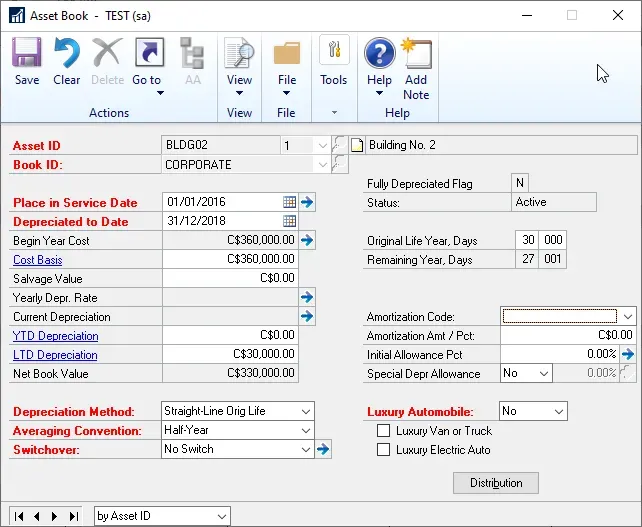Click the File folder icon

[x=287, y=53]
